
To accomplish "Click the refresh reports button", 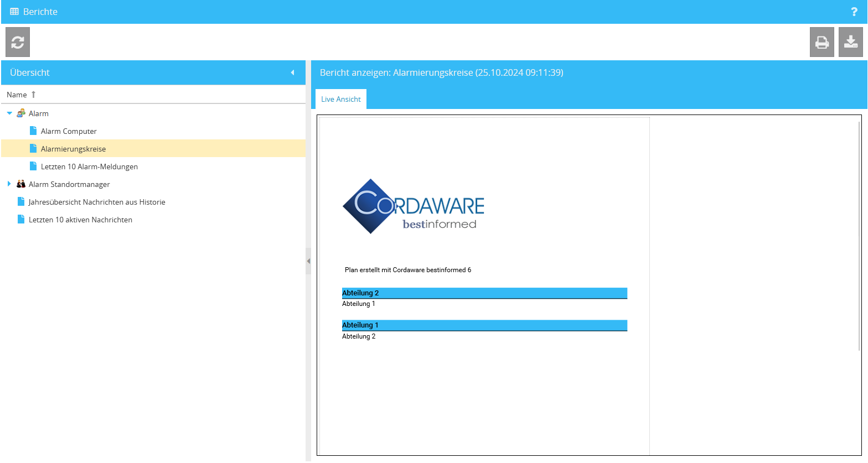I will pos(18,42).
